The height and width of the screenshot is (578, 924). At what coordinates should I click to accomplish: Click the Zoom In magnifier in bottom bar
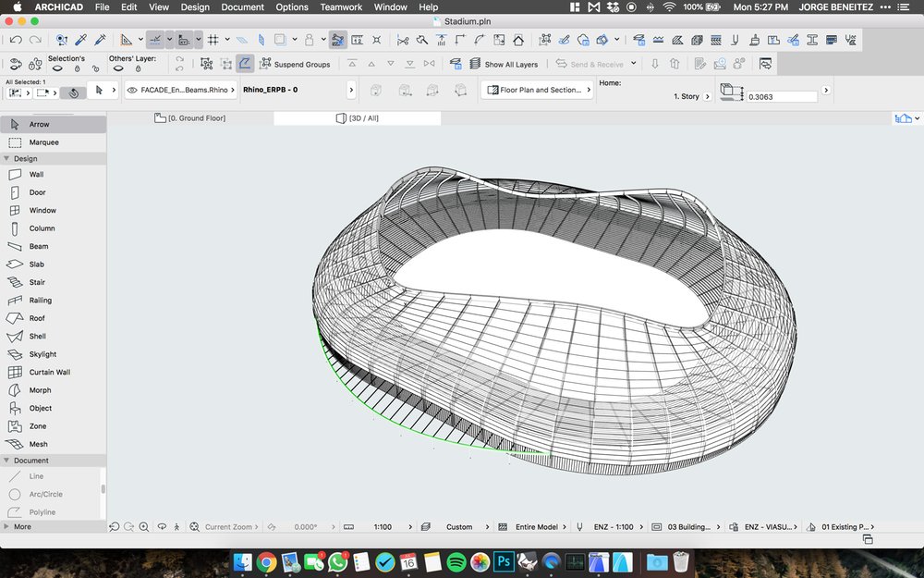[x=144, y=527]
